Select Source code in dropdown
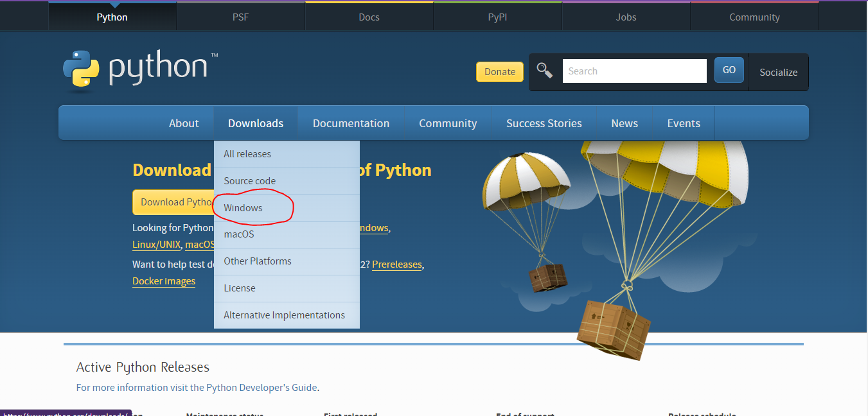The height and width of the screenshot is (416, 868). pyautogui.click(x=287, y=181)
